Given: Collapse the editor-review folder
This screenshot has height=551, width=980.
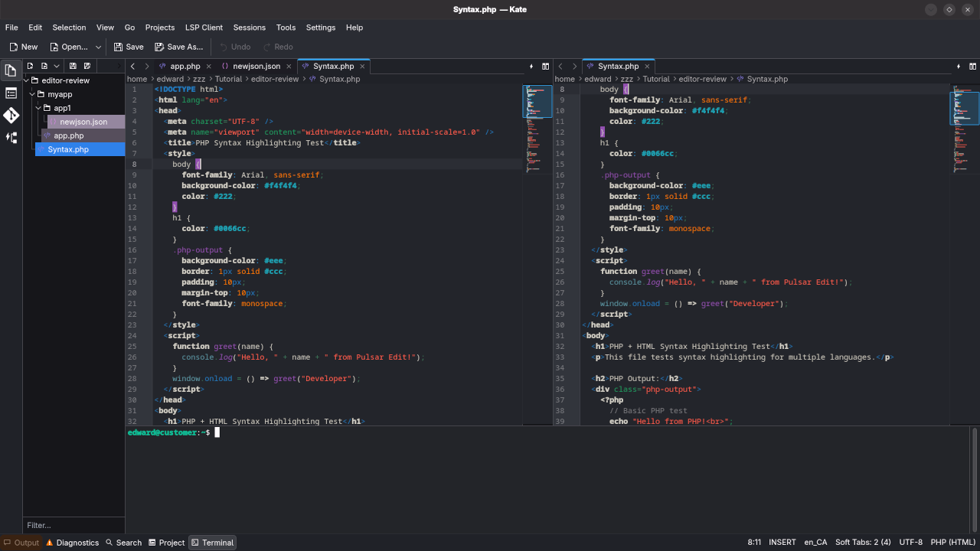Looking at the screenshot, I should tap(27, 80).
